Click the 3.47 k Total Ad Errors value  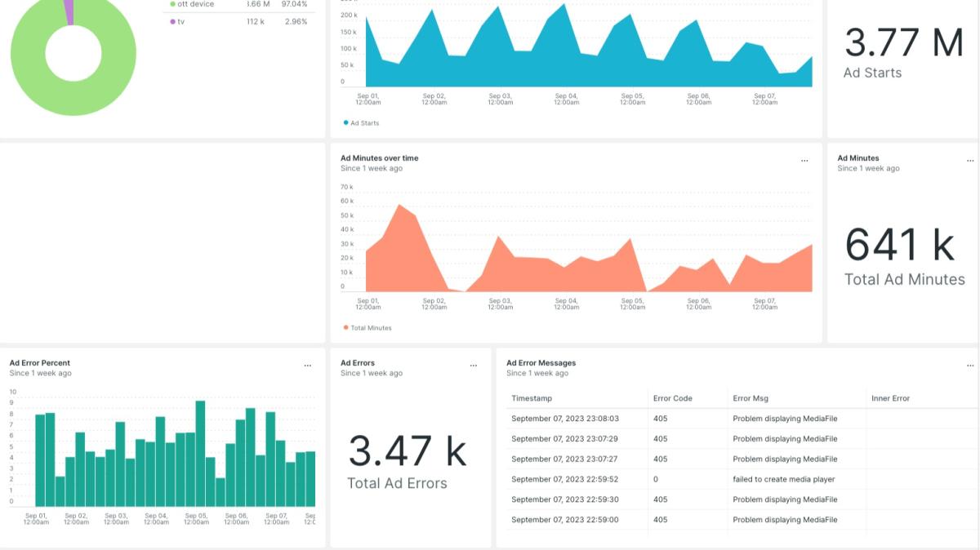pyautogui.click(x=407, y=450)
